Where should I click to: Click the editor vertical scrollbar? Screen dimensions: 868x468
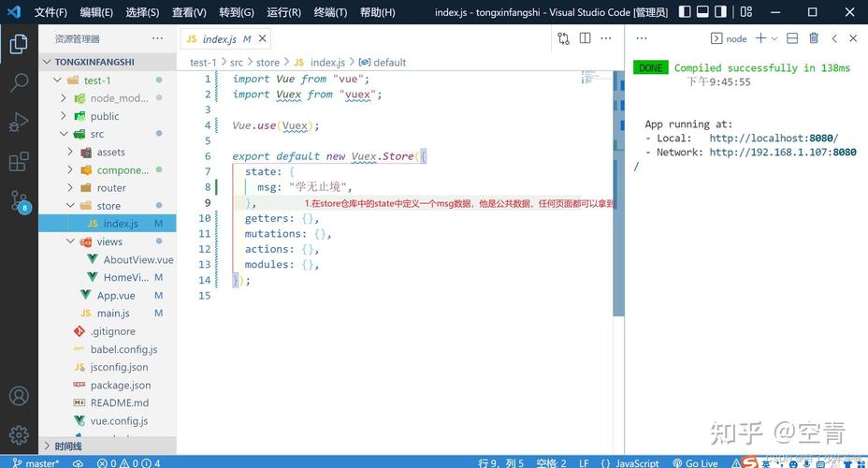(618, 194)
